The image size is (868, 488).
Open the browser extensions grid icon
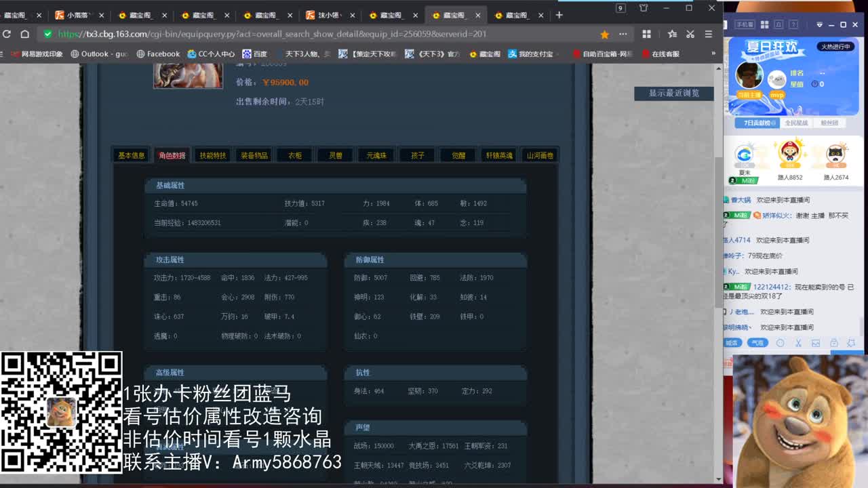click(x=646, y=34)
